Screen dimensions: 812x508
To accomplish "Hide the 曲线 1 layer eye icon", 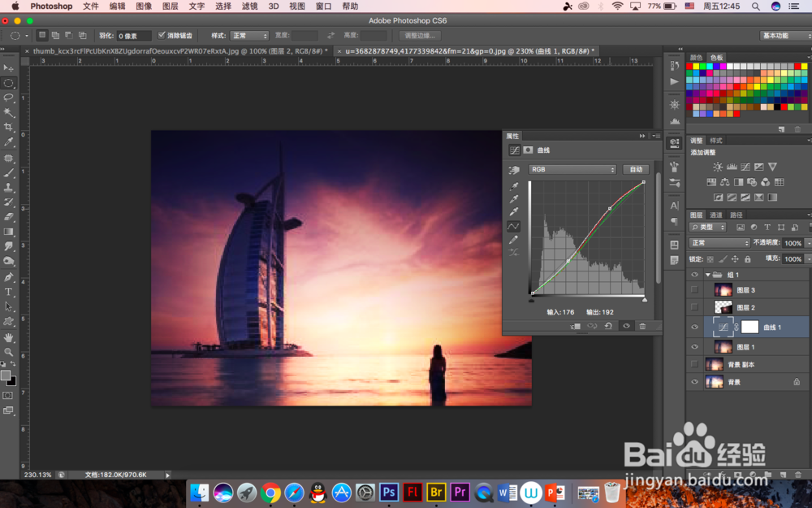I will (x=694, y=327).
